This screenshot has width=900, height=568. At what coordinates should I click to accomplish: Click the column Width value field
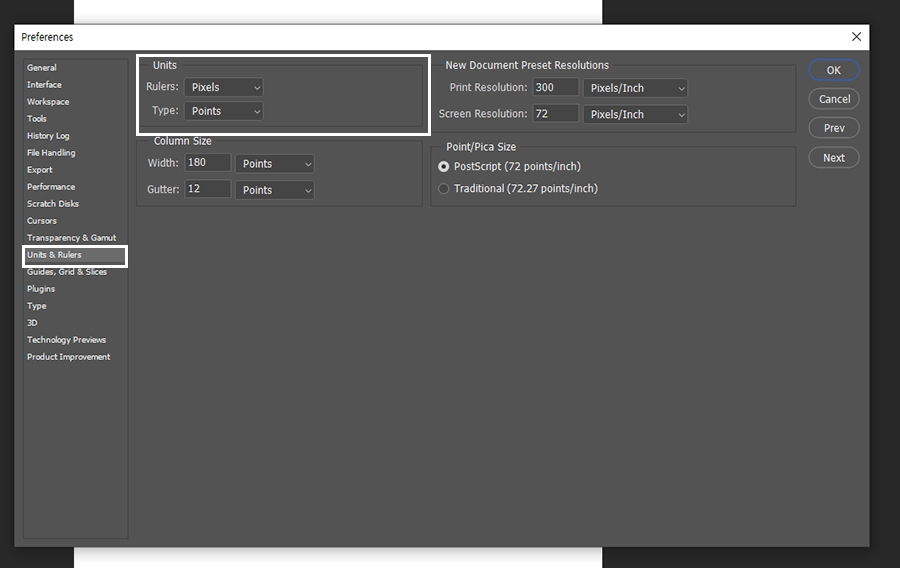(208, 162)
